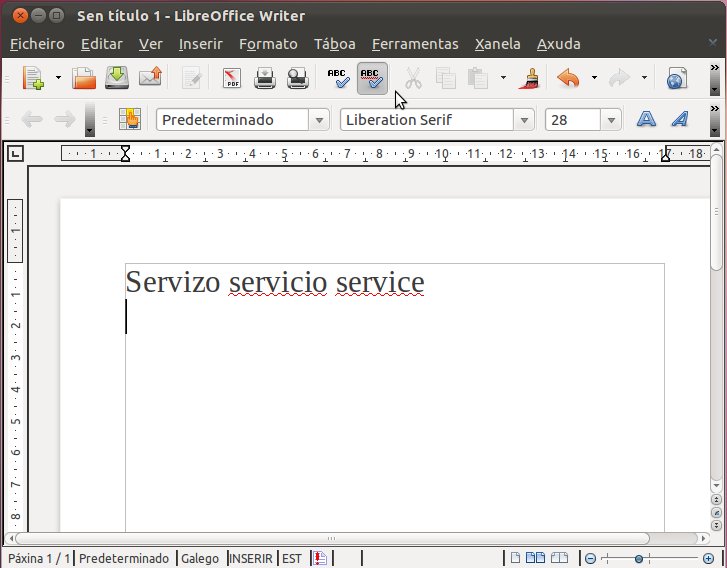Click the Open file folder icon

tap(84, 78)
